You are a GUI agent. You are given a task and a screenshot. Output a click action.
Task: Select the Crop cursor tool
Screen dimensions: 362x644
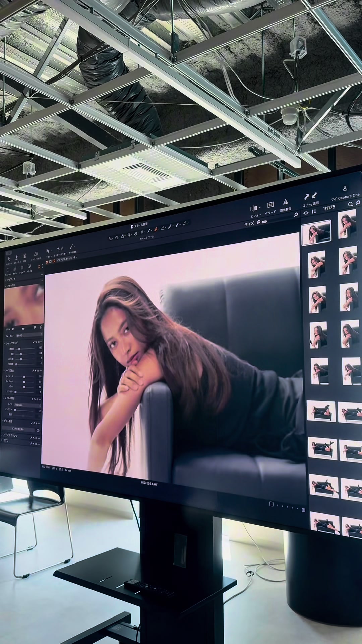[x=130, y=235]
